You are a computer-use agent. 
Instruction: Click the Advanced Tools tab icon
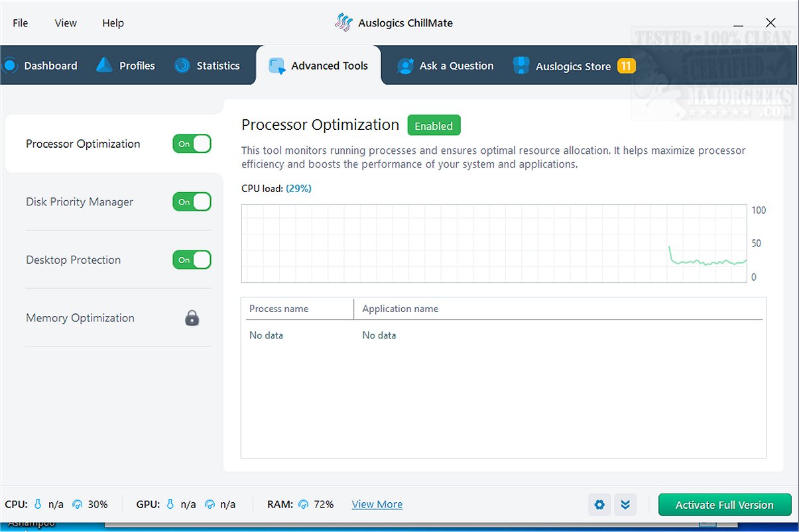pos(277,66)
